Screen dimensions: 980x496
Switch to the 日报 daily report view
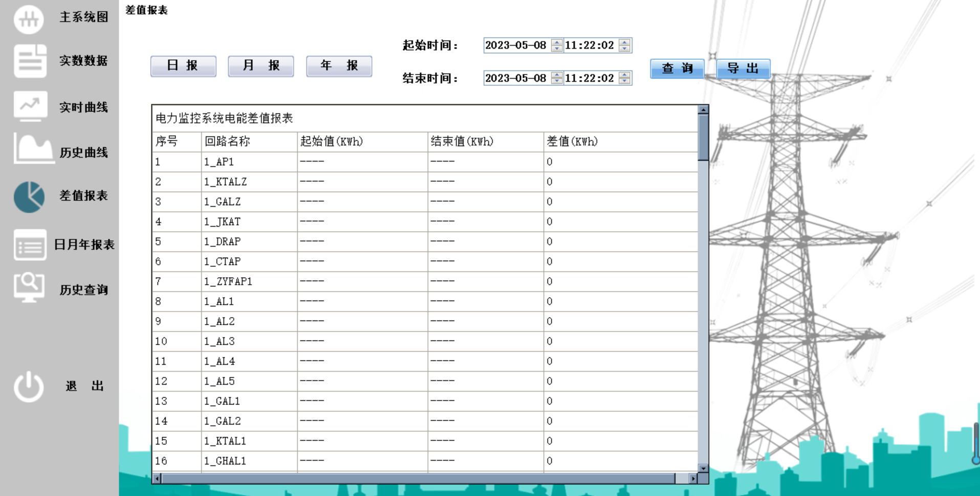click(183, 65)
